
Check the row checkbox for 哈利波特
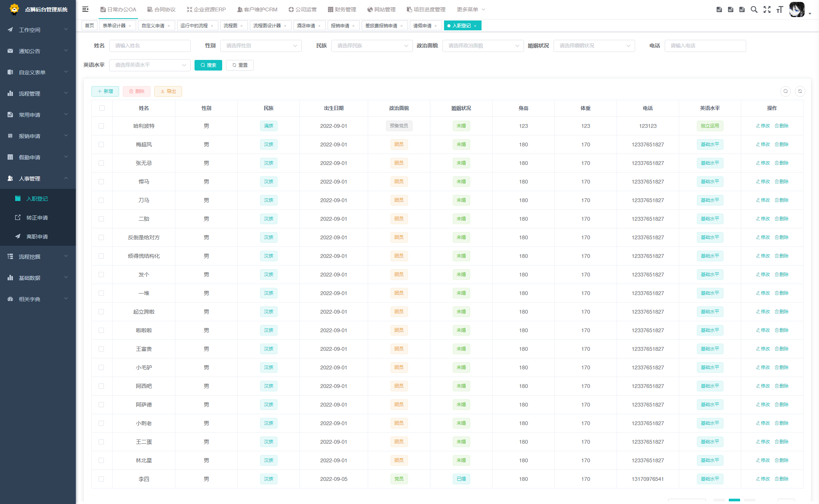(x=101, y=126)
